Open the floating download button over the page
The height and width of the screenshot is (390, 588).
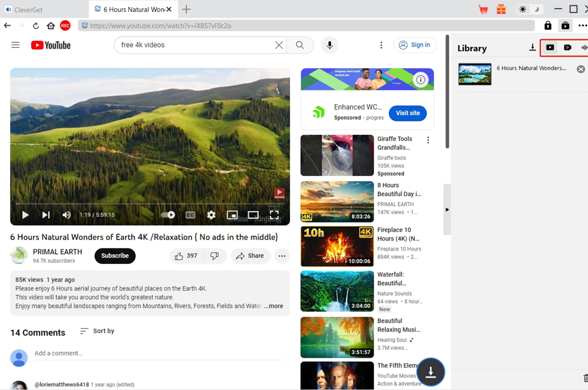click(x=430, y=372)
